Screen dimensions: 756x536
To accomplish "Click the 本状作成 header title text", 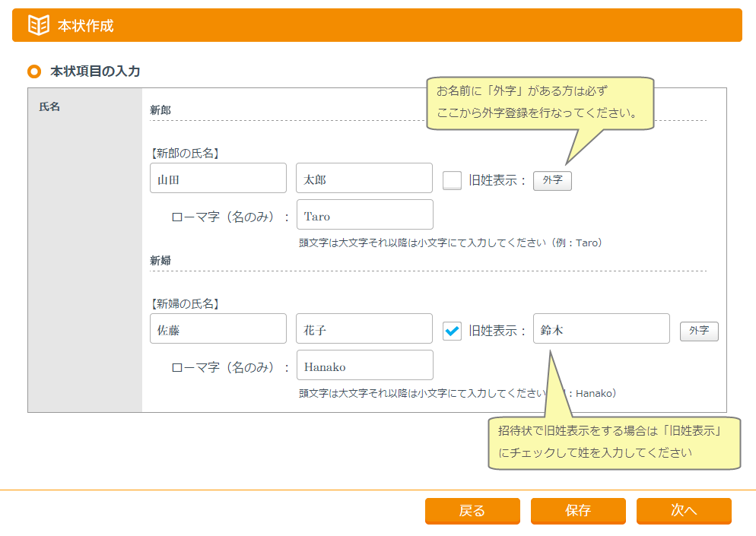I will (x=86, y=26).
